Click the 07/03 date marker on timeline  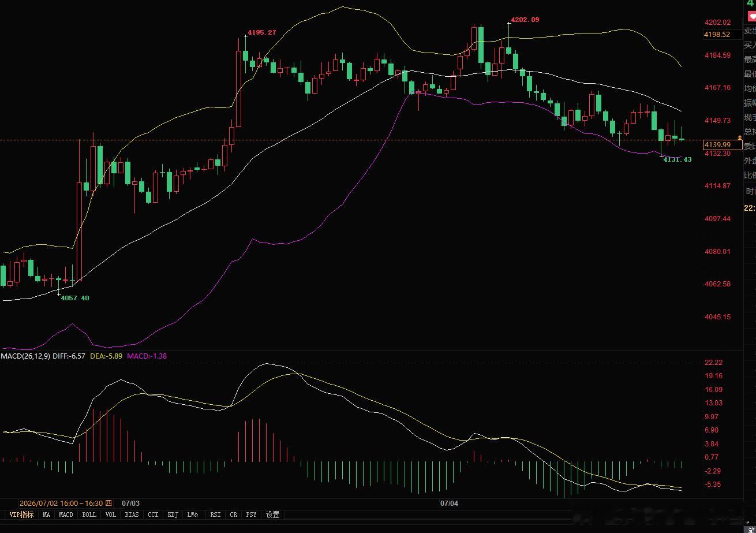[130, 504]
